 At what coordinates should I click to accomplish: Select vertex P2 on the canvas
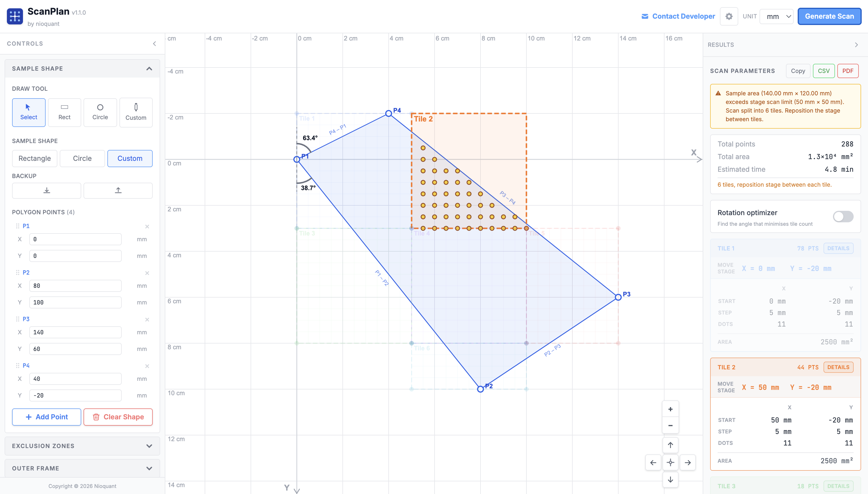[x=480, y=389]
